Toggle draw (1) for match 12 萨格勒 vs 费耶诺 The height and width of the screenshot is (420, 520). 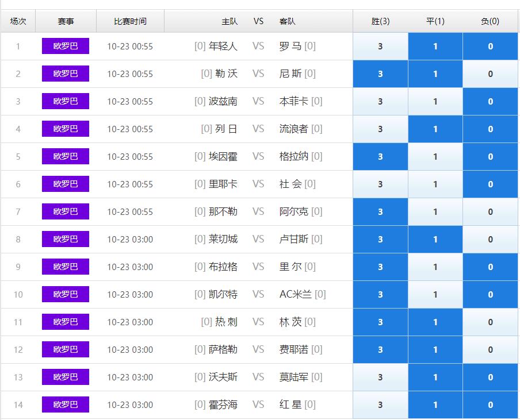[x=435, y=350]
